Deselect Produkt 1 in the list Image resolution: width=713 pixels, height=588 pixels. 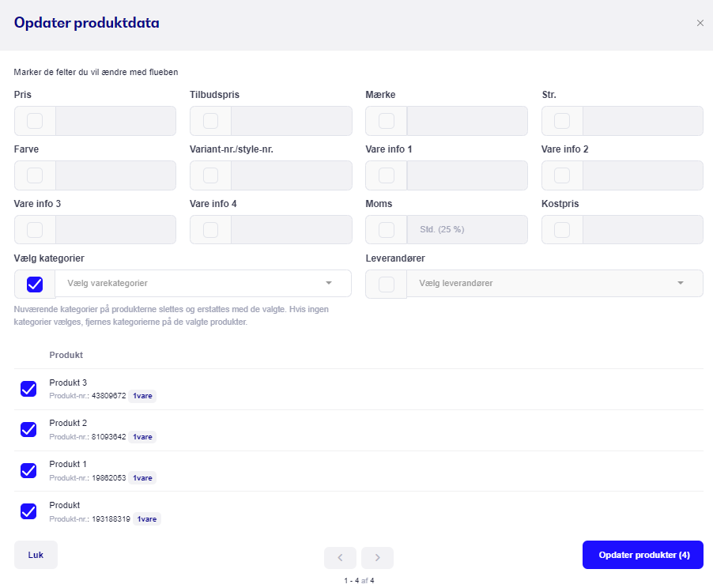[28, 470]
